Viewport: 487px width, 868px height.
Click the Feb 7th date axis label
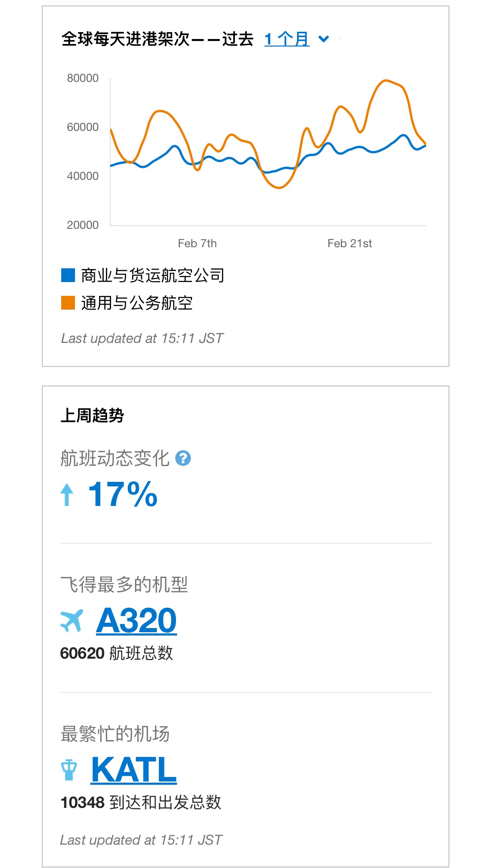point(197,243)
